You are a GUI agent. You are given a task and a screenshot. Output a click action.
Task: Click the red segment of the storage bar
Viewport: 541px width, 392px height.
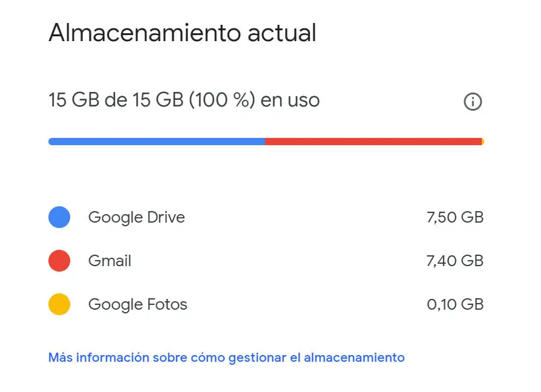pos(373,142)
